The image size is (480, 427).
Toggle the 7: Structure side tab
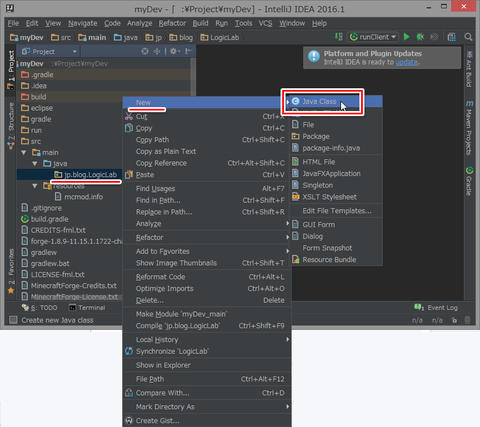point(11,126)
